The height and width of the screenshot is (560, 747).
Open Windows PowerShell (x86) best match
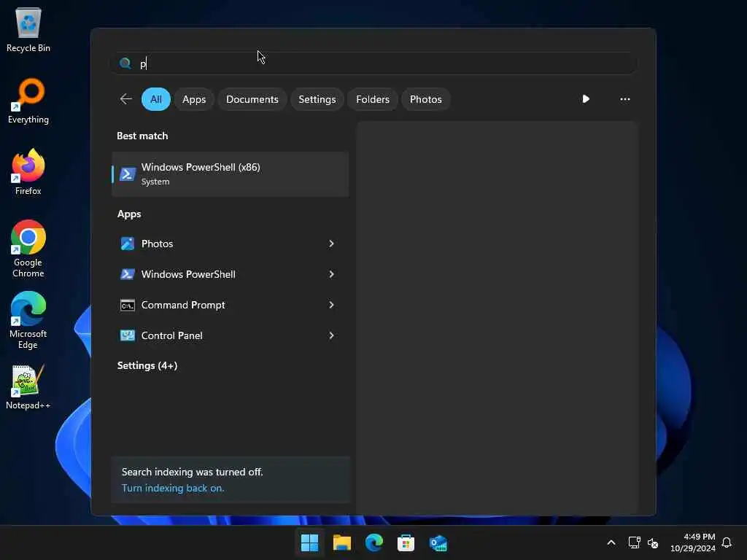230,174
